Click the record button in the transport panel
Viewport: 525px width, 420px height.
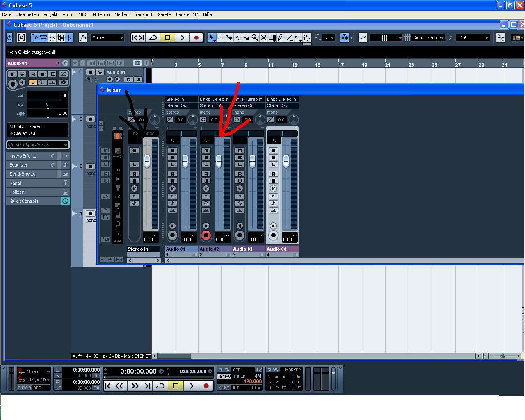(206, 386)
